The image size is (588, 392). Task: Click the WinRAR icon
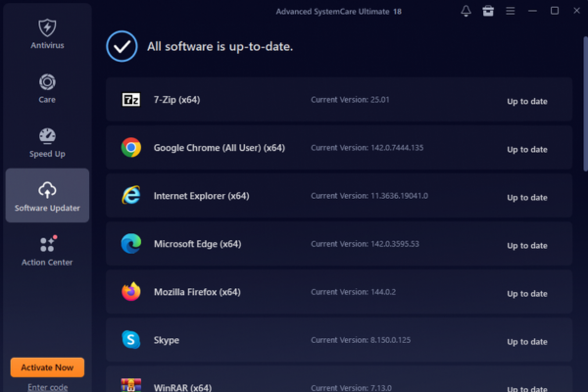tap(131, 385)
